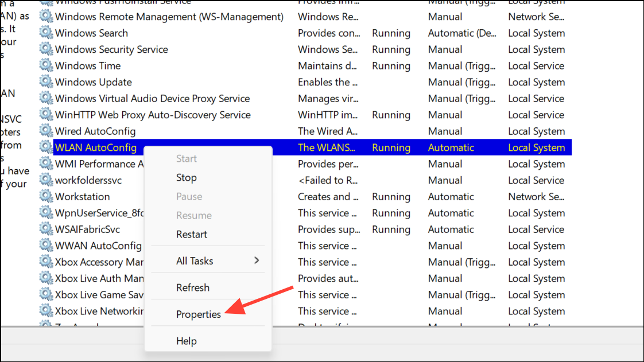
Task: Click Automatic startup type of WLAN AutoConfig
Action: point(451,147)
